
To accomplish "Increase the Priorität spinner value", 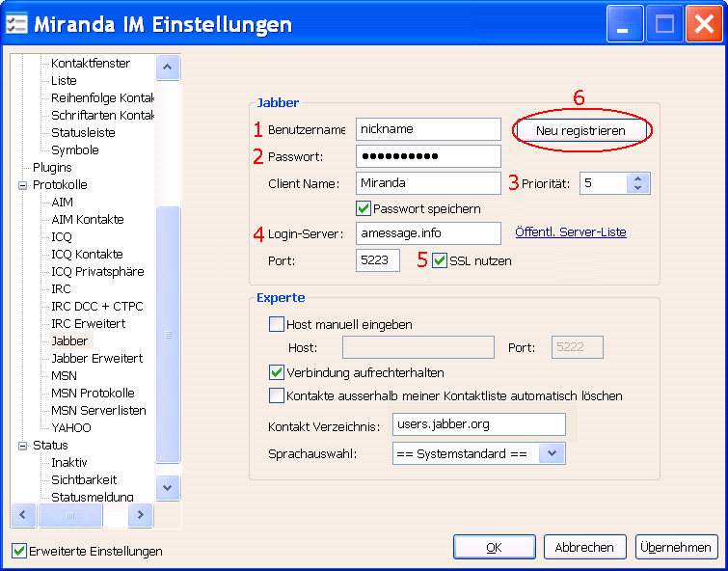I will [638, 178].
